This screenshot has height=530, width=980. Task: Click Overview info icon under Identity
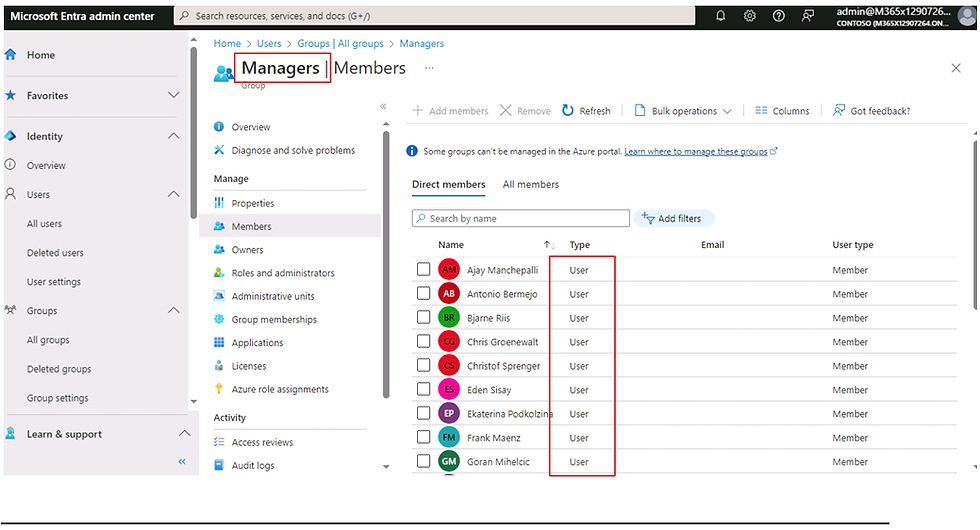[x=11, y=165]
